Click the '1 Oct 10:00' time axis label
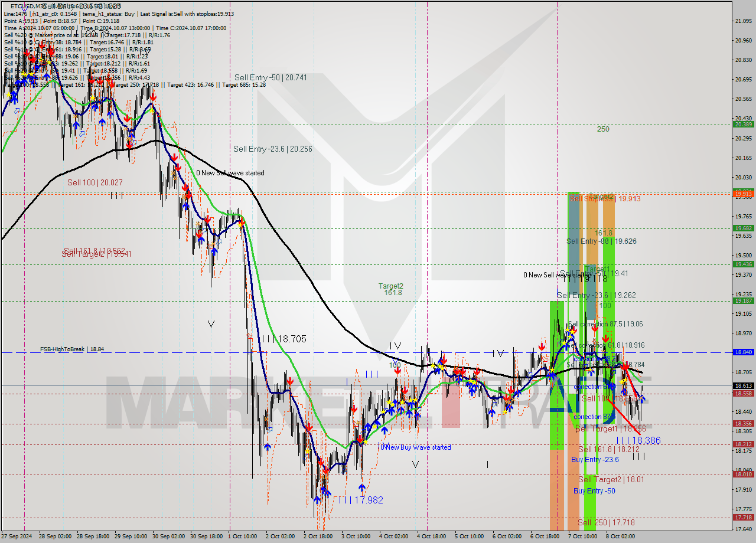Image resolution: width=756 pixels, height=543 pixels. tap(243, 537)
